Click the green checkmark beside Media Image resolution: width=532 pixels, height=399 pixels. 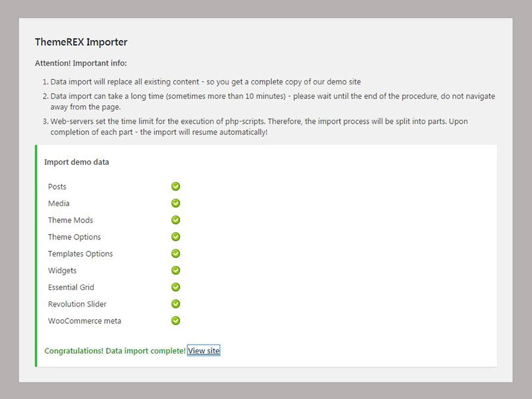176,203
